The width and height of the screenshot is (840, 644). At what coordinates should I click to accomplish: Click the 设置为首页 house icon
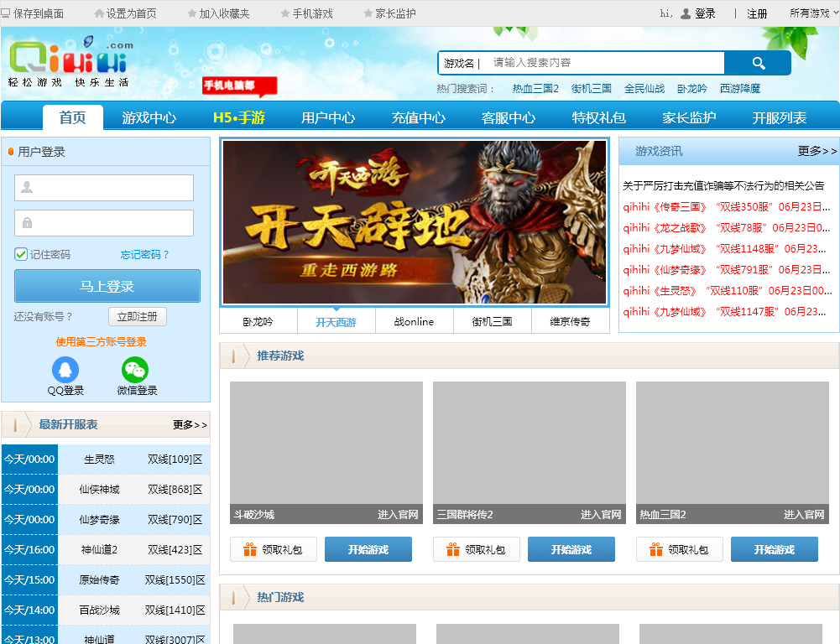(x=98, y=13)
